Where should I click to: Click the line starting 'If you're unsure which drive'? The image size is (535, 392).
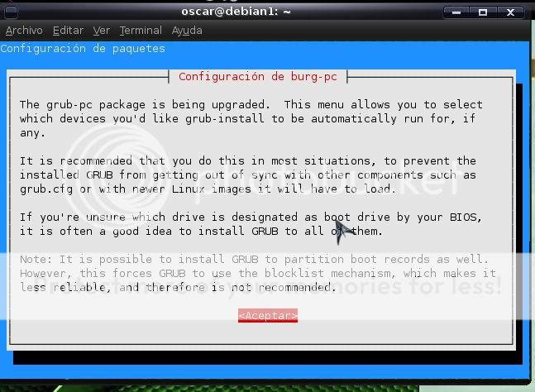click(251, 217)
